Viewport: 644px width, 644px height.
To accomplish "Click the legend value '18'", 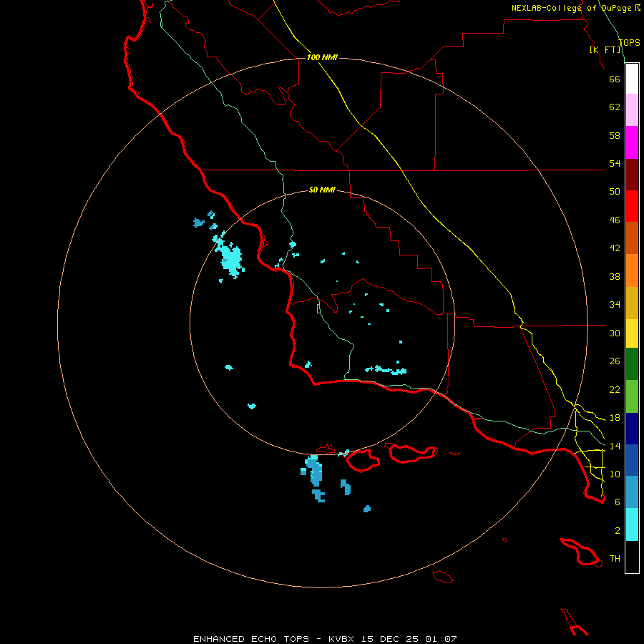I will click(x=615, y=418).
